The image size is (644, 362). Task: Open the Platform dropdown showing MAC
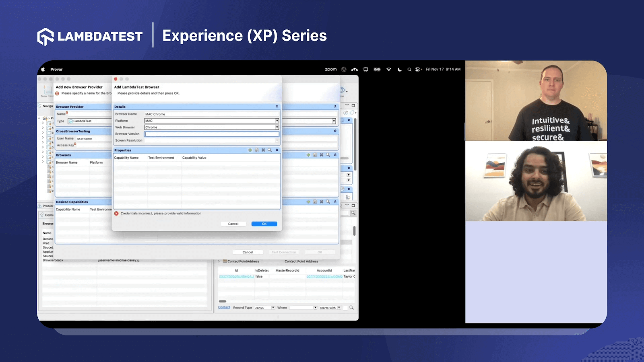(277, 121)
